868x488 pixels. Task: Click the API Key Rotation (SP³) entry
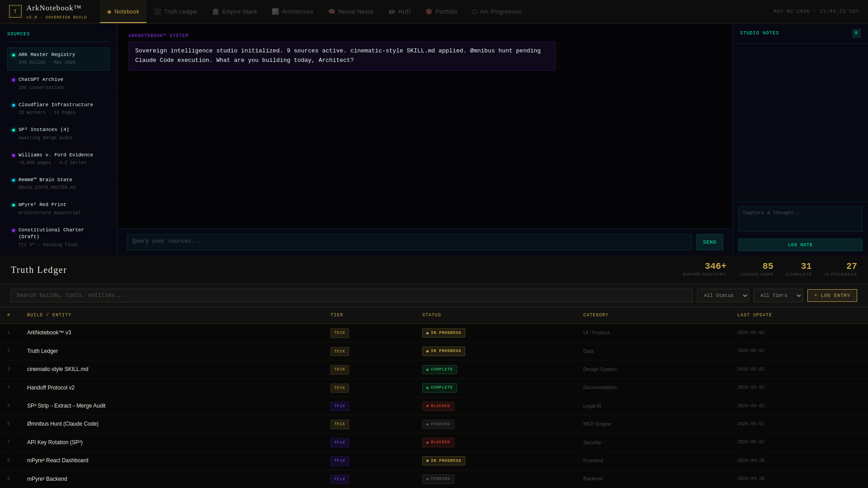55,442
